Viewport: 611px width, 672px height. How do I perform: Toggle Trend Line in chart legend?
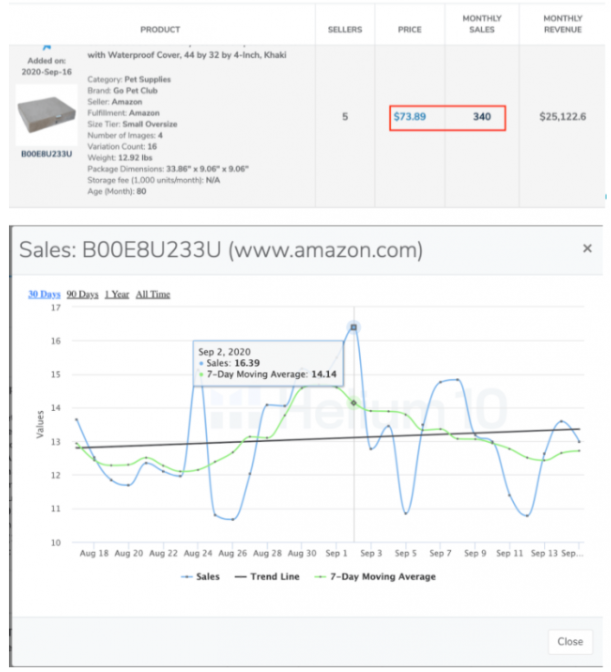pos(267,577)
